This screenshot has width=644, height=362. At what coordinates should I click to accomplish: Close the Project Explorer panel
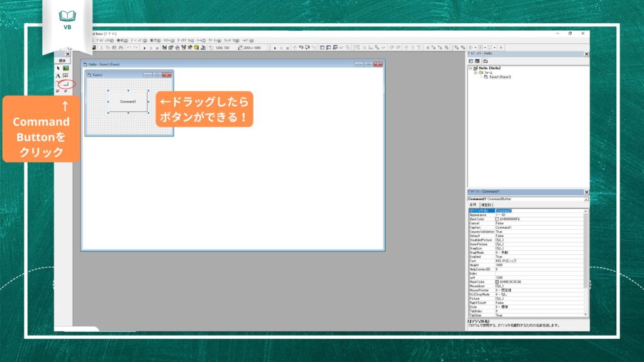click(x=586, y=54)
